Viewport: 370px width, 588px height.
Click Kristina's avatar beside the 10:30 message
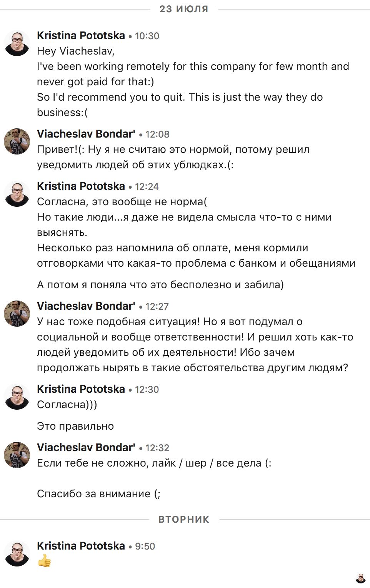(x=17, y=43)
